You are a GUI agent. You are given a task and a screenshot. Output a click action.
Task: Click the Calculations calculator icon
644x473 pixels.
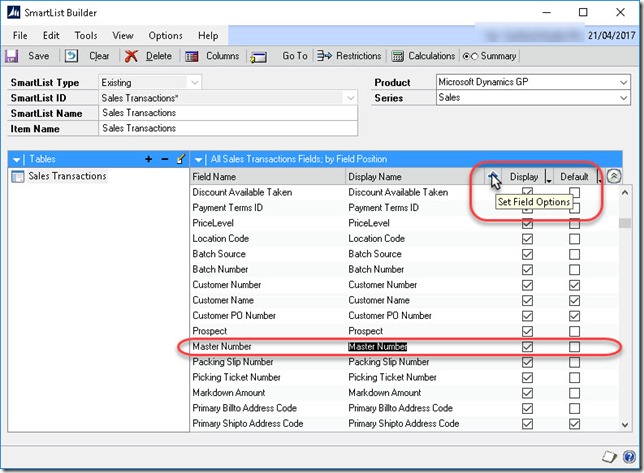397,56
